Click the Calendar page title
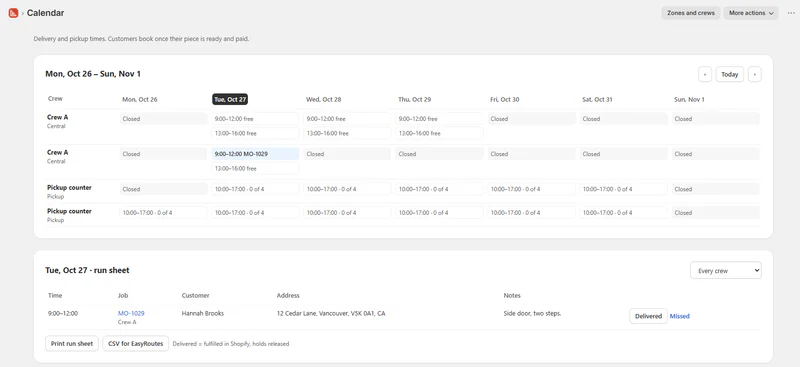The height and width of the screenshot is (367, 800). (x=45, y=13)
